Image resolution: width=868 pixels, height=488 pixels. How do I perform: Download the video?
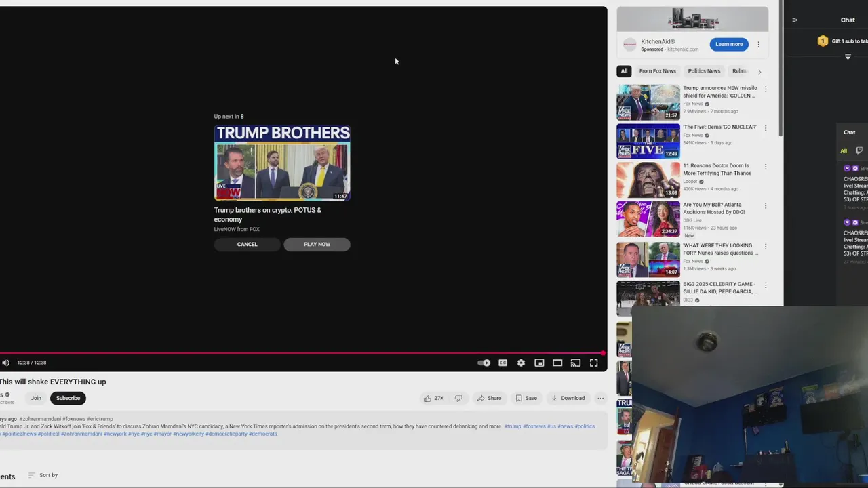[x=568, y=398]
